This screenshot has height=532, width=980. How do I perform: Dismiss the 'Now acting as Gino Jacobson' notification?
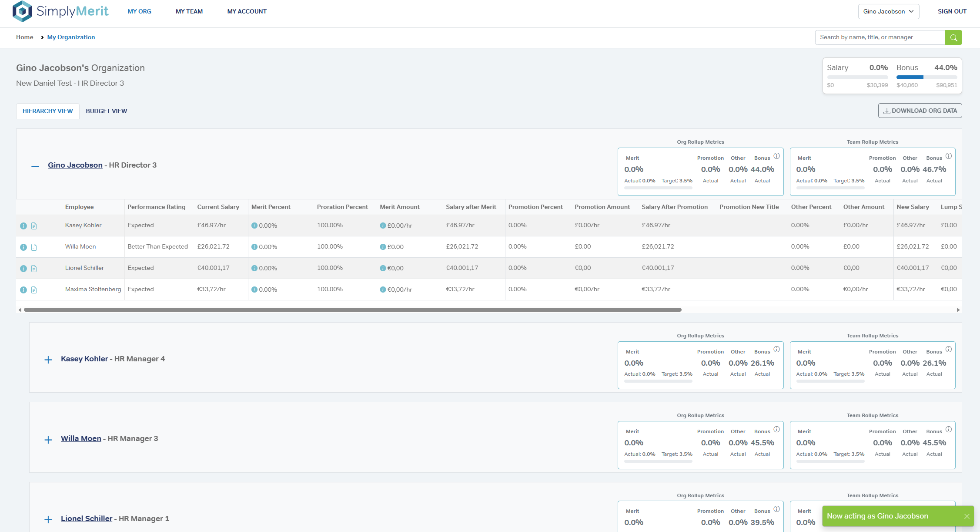967,516
